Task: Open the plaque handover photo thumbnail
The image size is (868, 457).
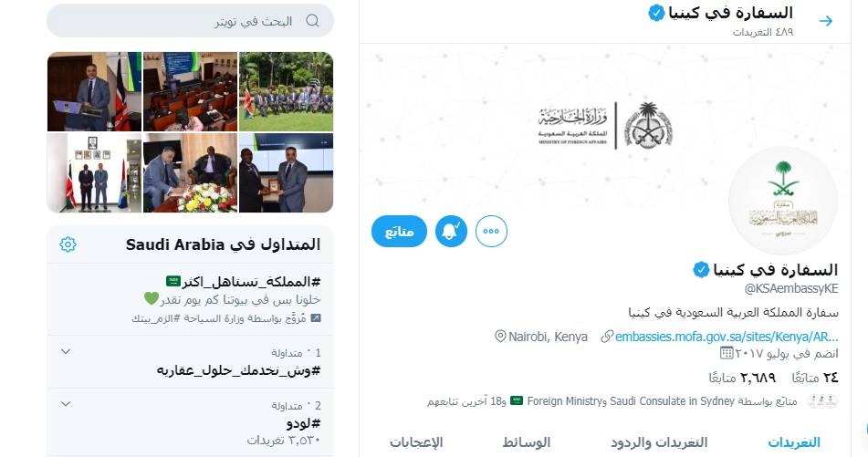Action: pyautogui.click(x=287, y=172)
